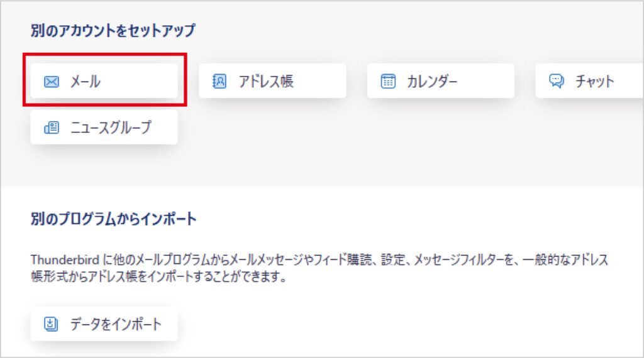The image size is (644, 358).
Task: Click the Thunderbird import description paragraph
Action: click(319, 268)
